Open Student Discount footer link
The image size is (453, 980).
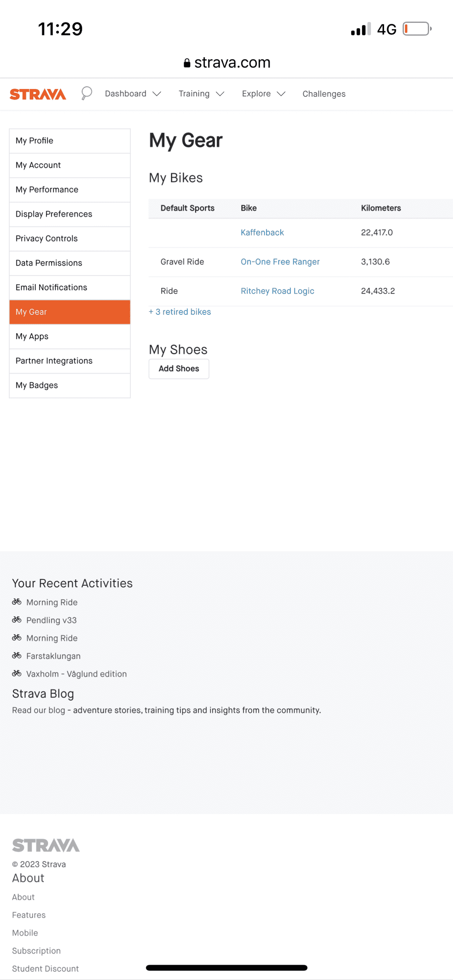45,969
